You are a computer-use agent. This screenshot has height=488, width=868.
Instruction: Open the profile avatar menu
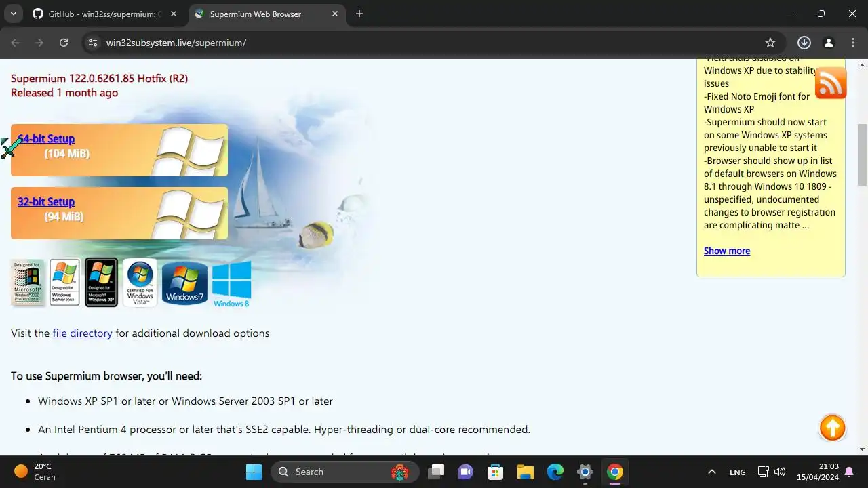pos(828,43)
